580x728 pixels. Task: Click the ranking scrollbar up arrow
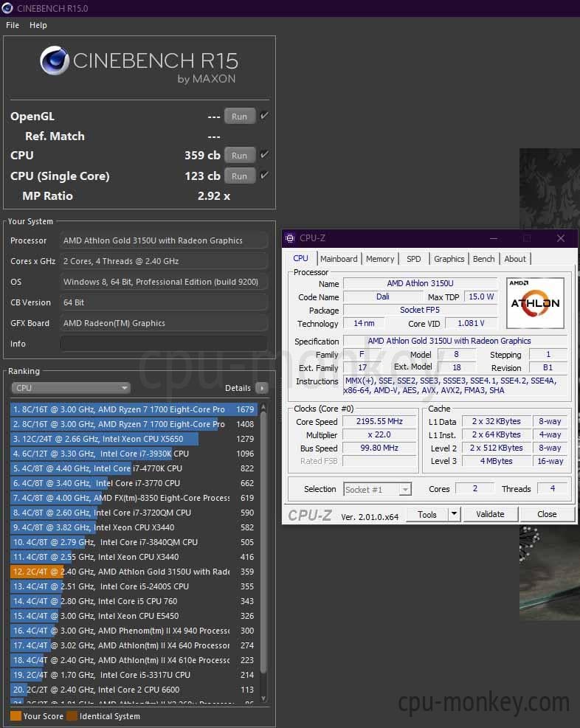(x=263, y=406)
